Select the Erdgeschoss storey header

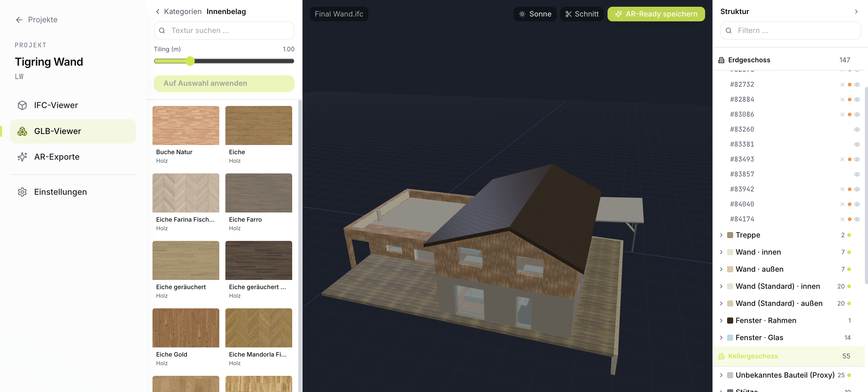tap(788, 60)
